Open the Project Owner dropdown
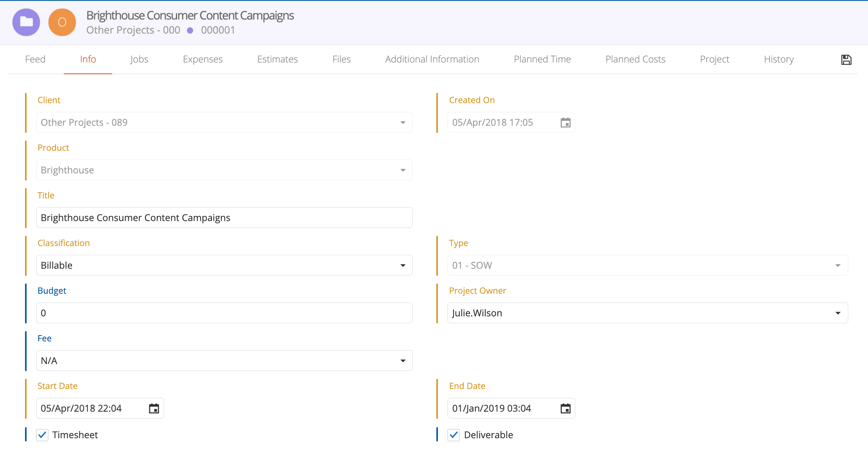This screenshot has height=464, width=868. 838,313
